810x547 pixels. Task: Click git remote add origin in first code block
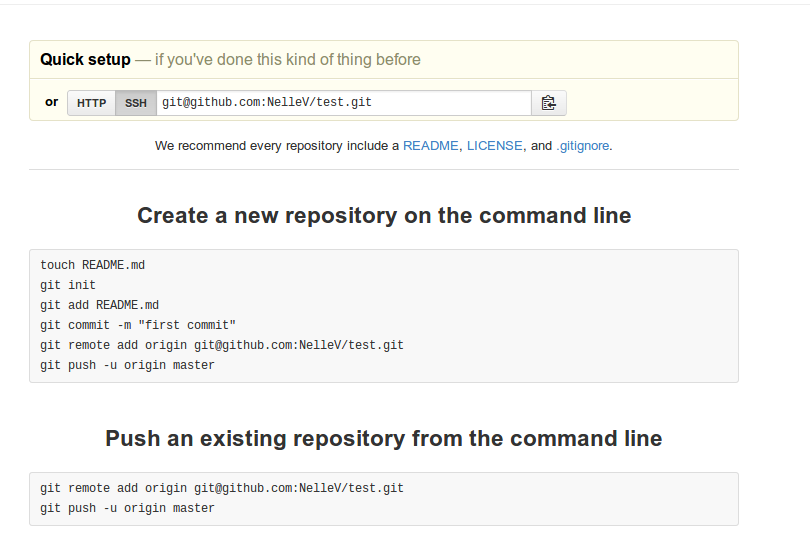[x=222, y=345]
